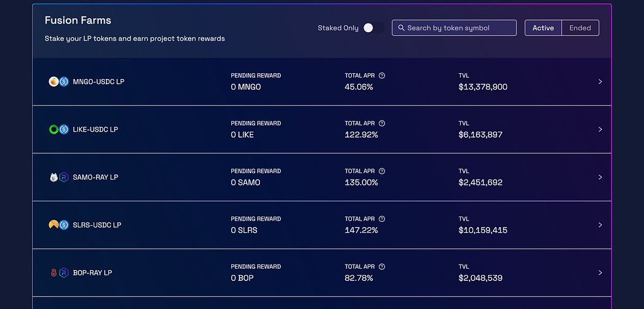Viewport: 644px width, 309px height.
Task: Click the BOP-RAY LP pair name
Action: (93, 273)
